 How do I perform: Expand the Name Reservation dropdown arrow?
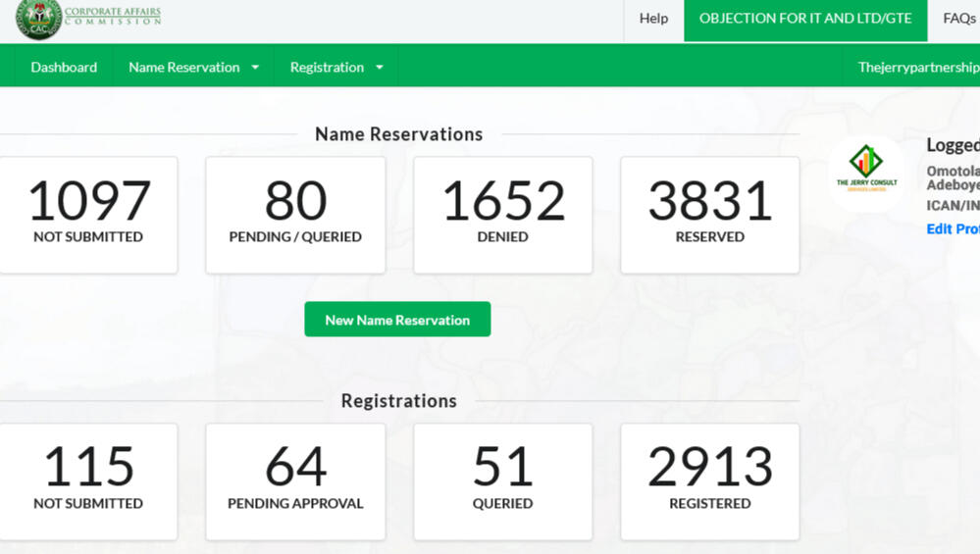coord(255,68)
